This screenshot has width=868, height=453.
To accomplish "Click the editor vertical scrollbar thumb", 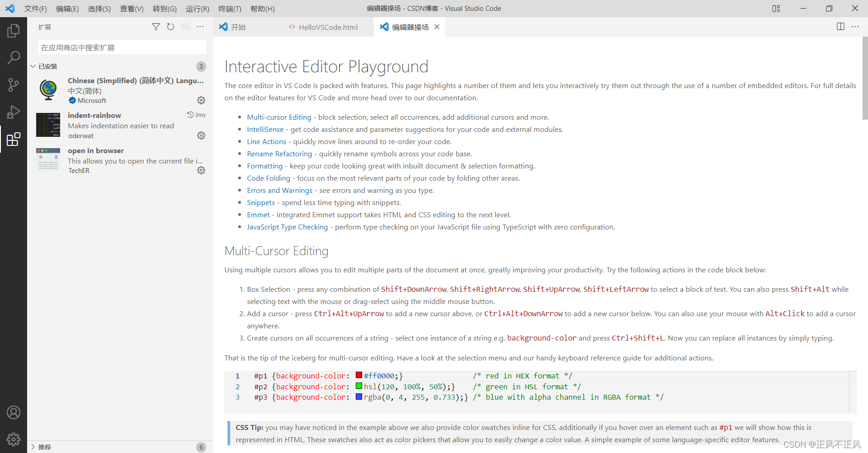I will [865, 78].
